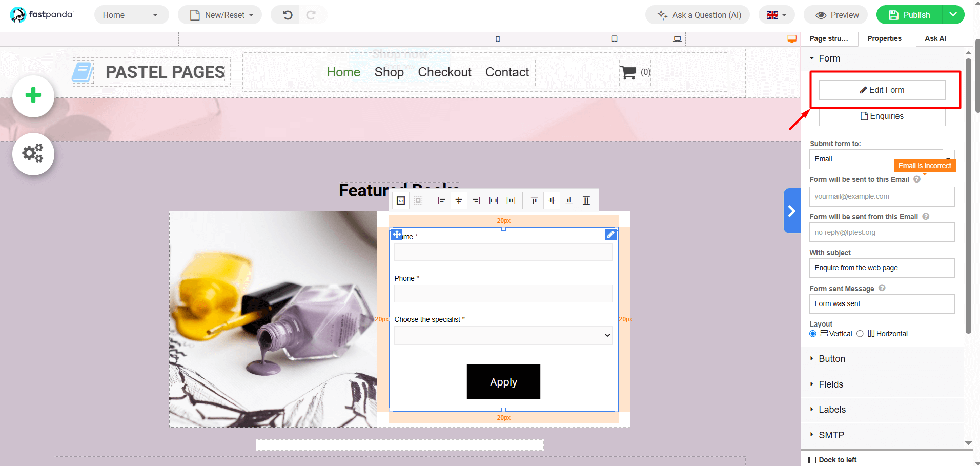
Task: Click the pencil edit icon on the form block
Action: (x=610, y=234)
